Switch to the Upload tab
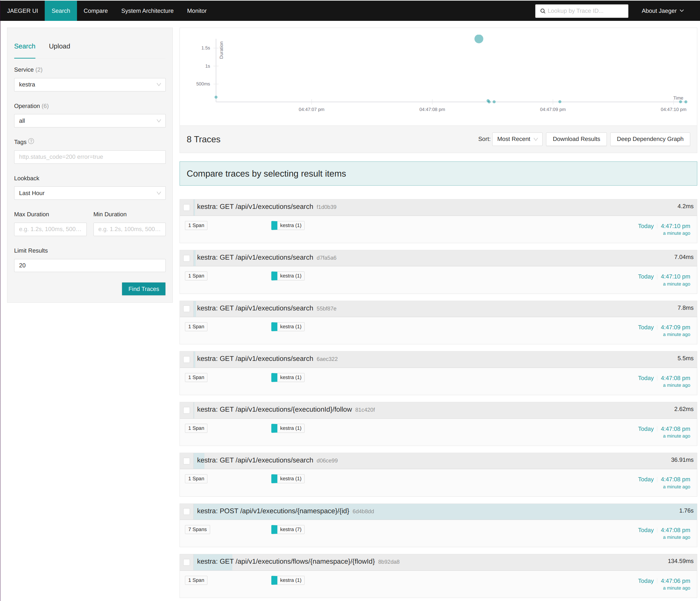Screen dimensions: 700x601 (60, 46)
